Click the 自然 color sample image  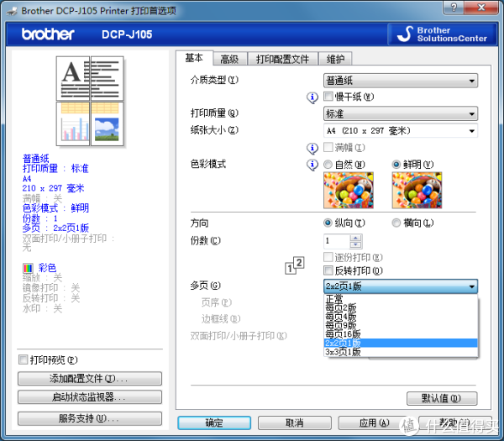[349, 191]
